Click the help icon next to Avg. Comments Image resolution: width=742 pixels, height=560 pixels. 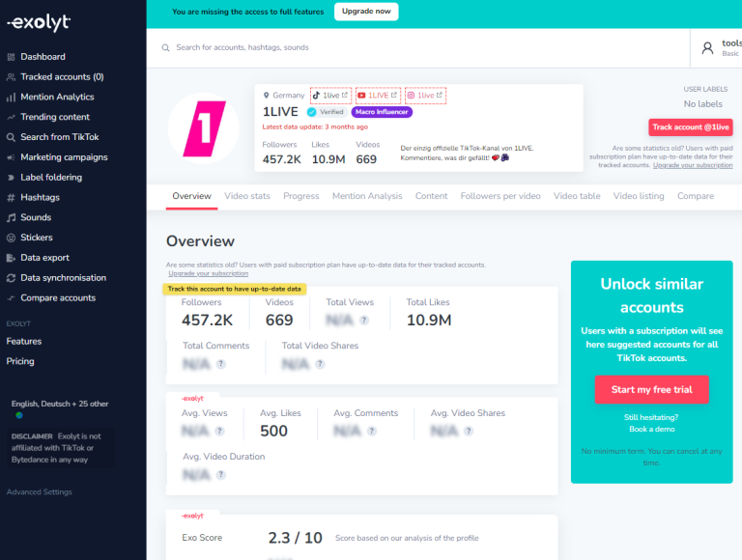[372, 431]
